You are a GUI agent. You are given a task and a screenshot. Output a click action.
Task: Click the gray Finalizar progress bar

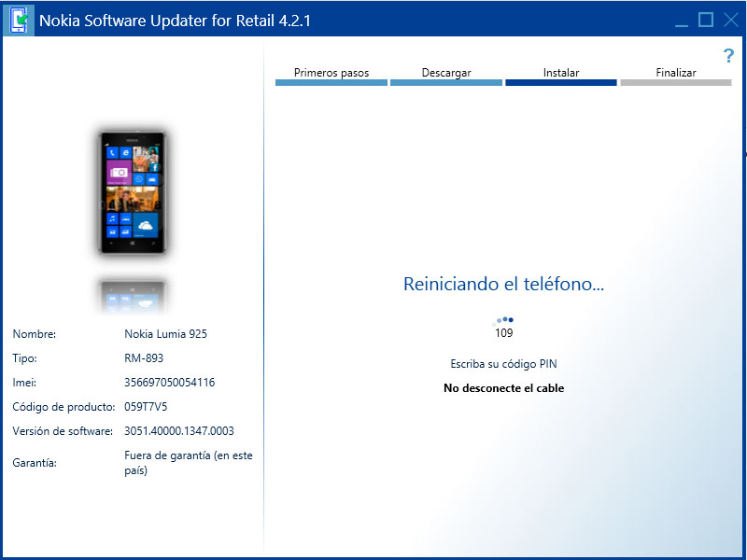click(675, 83)
